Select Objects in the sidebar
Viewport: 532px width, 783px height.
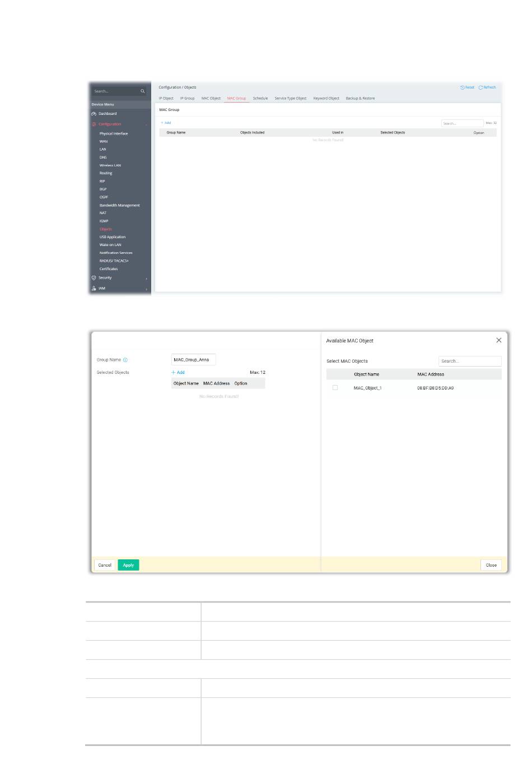(106, 229)
